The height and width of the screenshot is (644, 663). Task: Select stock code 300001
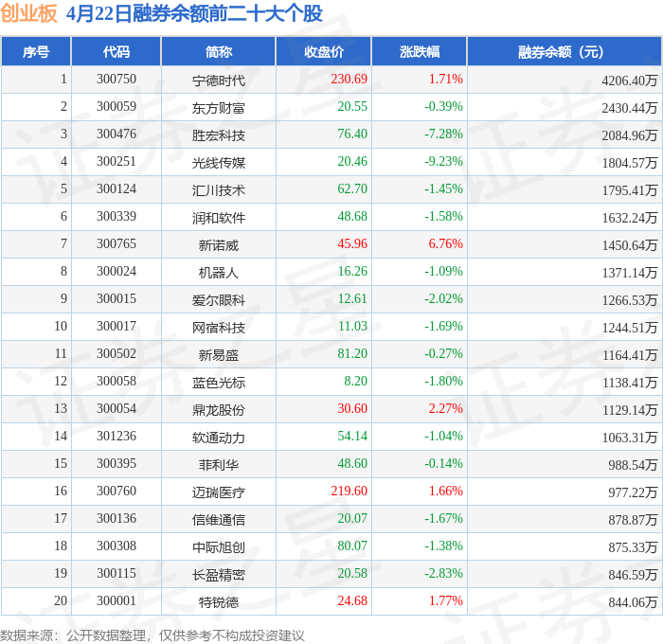[116, 600]
